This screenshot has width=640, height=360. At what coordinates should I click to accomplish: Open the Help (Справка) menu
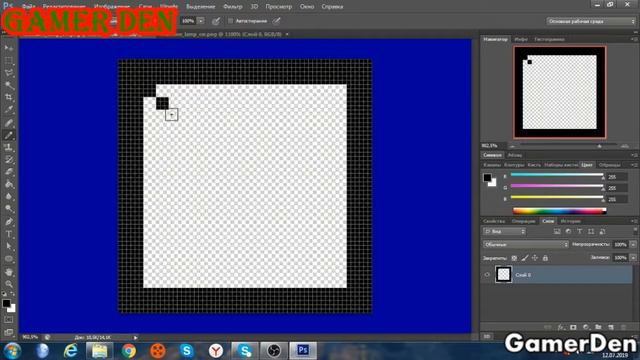(332, 7)
